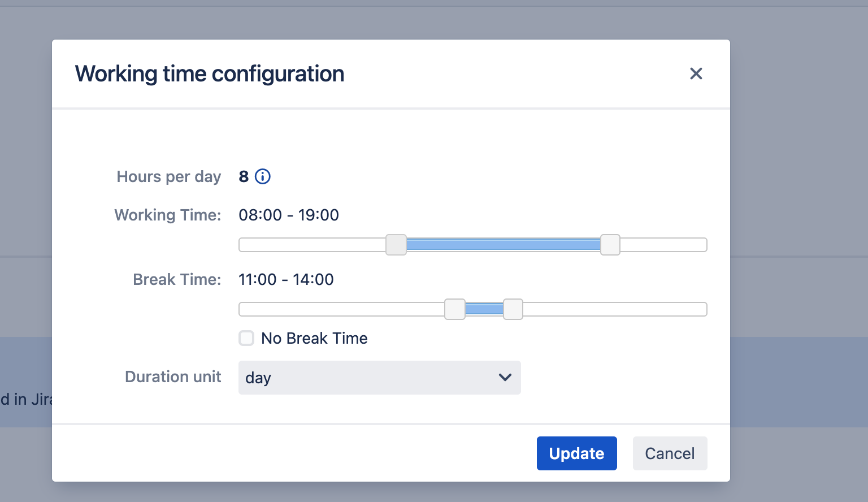
Task: Click the Break Time start slider handle
Action: [x=455, y=309]
